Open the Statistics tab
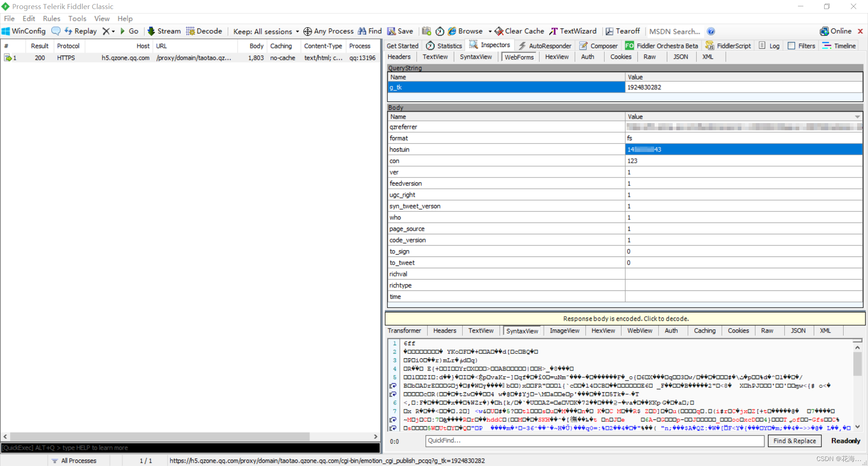 [x=444, y=46]
